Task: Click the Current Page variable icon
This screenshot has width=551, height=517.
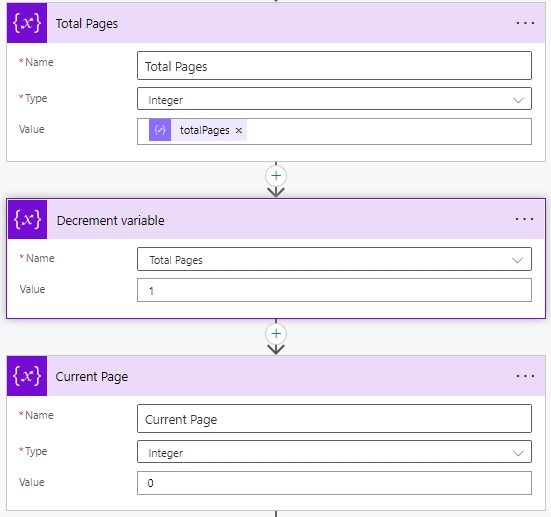Action: pyautogui.click(x=27, y=376)
